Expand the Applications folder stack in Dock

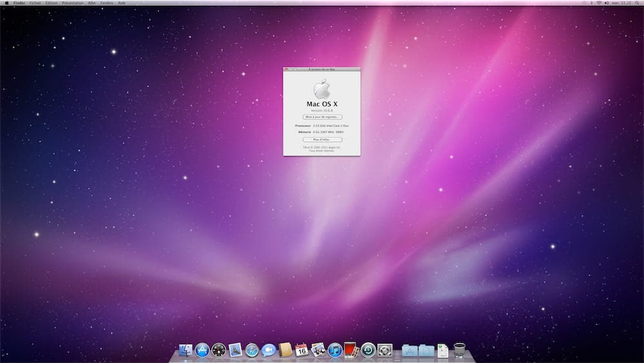click(410, 350)
